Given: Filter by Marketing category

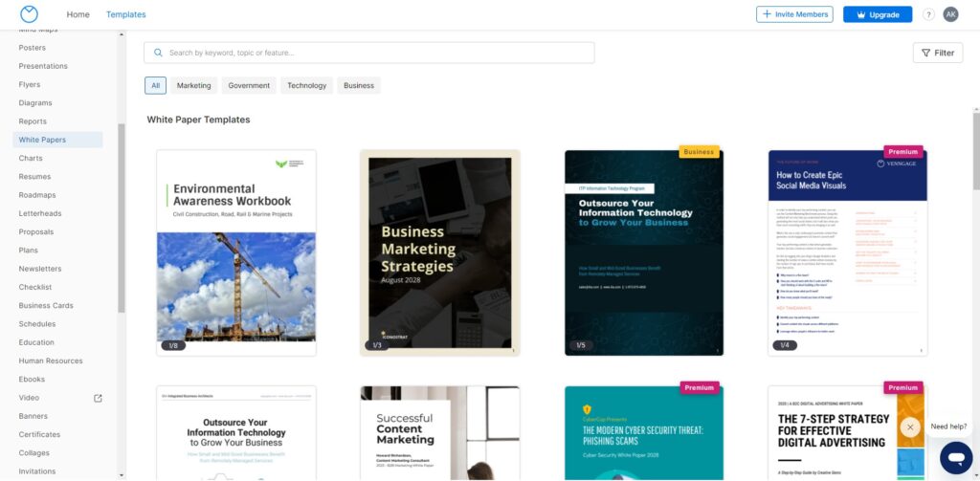Looking at the screenshot, I should (193, 85).
